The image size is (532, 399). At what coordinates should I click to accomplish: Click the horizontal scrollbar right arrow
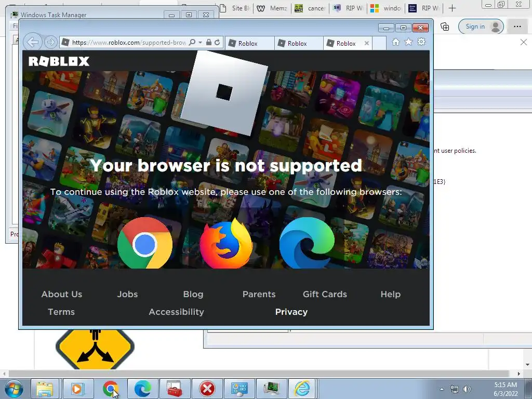pos(519,374)
